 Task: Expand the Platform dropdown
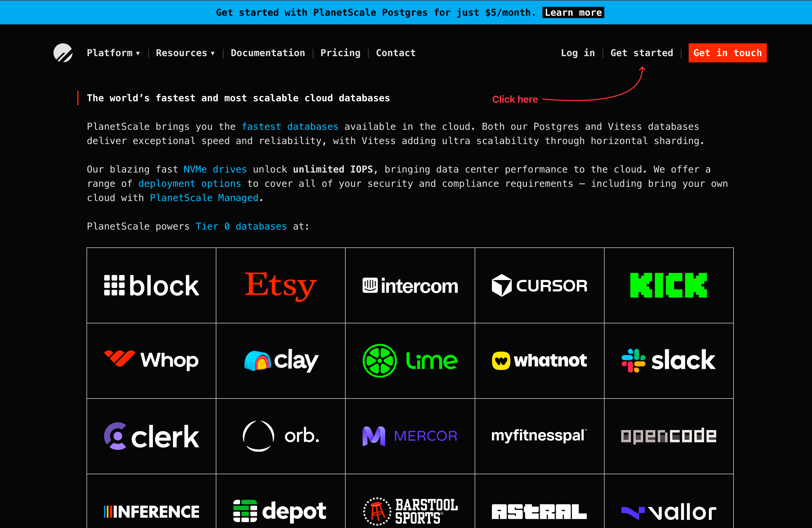[113, 53]
